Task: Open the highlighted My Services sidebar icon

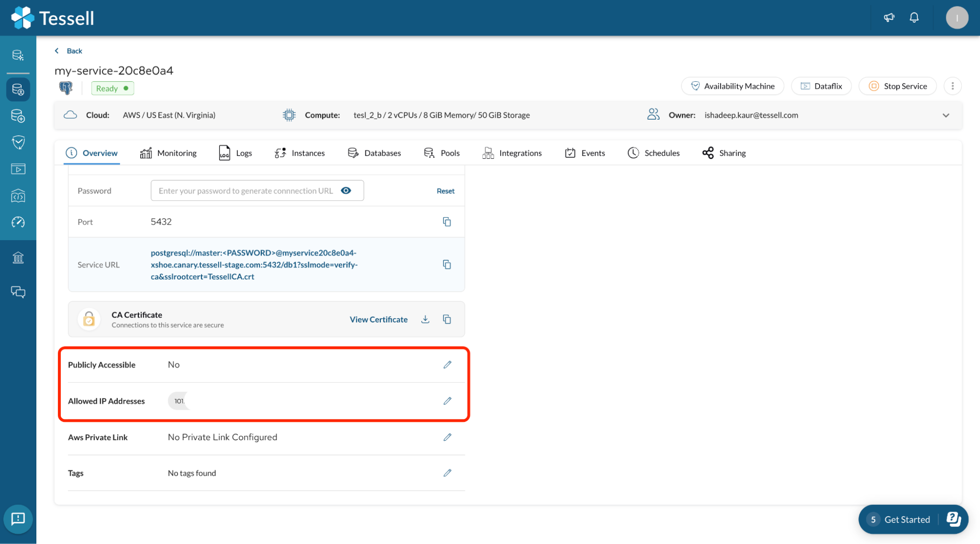Action: (18, 90)
